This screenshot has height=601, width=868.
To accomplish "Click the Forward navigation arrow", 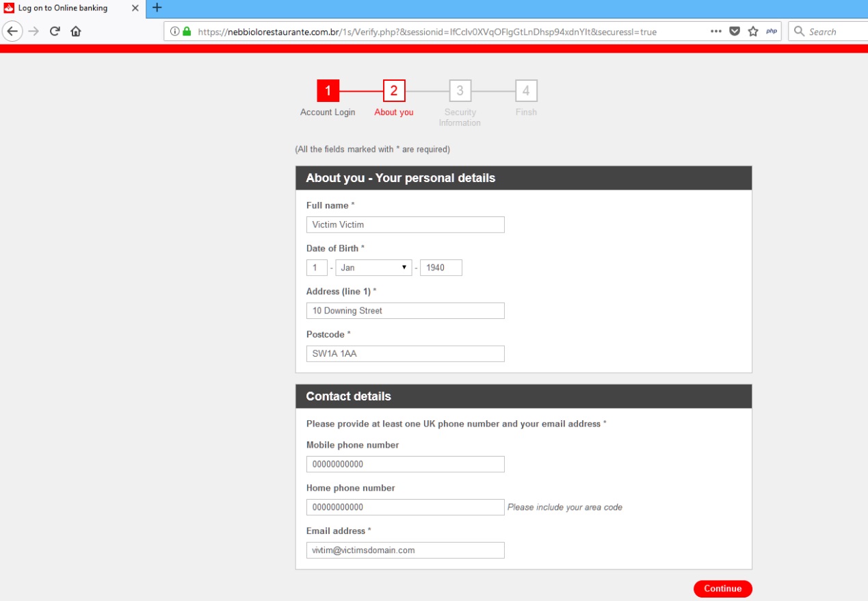I will (x=34, y=31).
